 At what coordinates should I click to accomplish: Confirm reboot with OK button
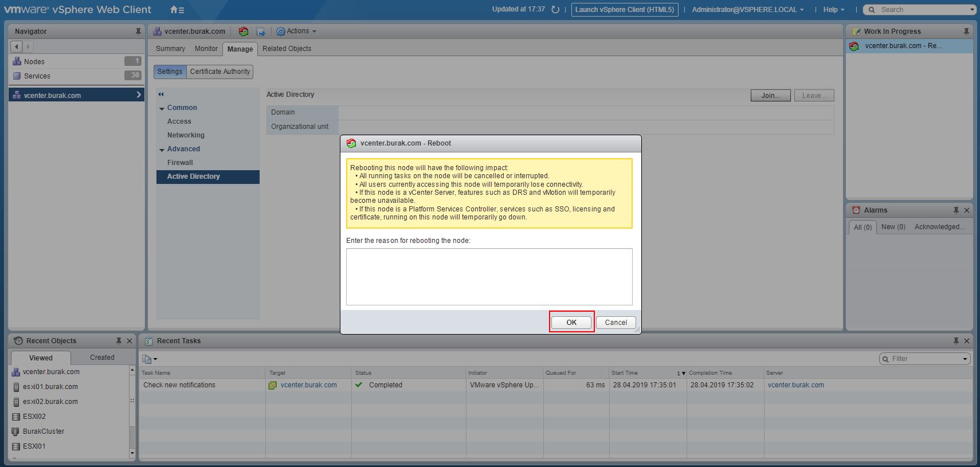click(x=571, y=323)
